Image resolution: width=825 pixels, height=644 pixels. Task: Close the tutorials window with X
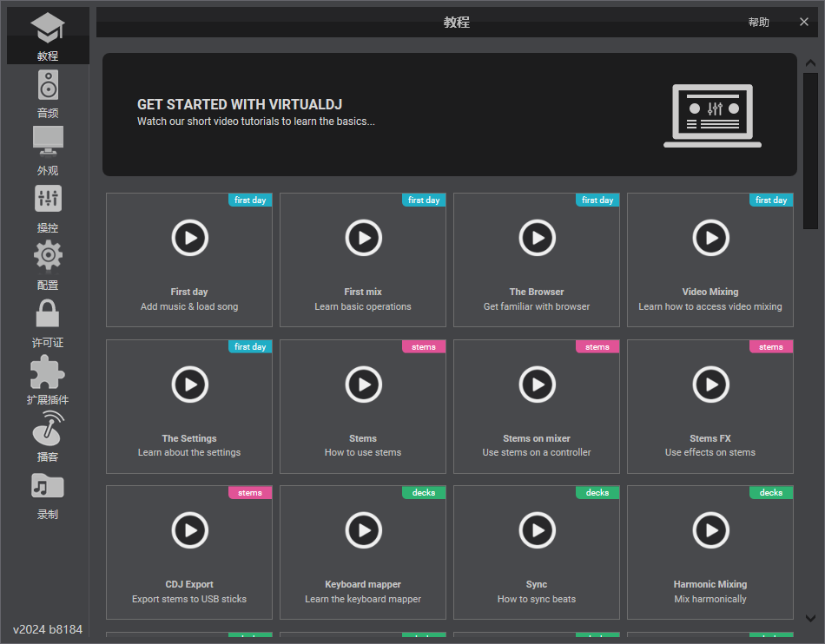point(804,22)
